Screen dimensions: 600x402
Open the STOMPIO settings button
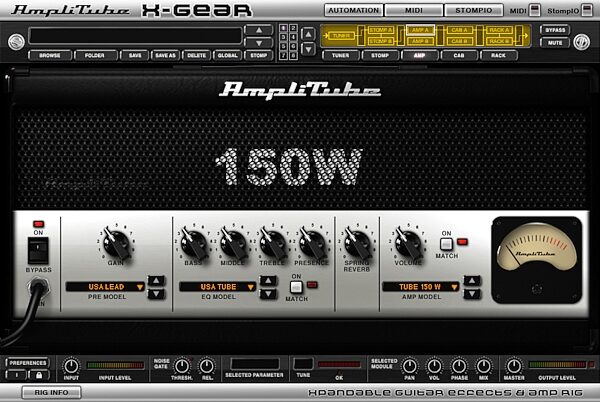tap(474, 10)
